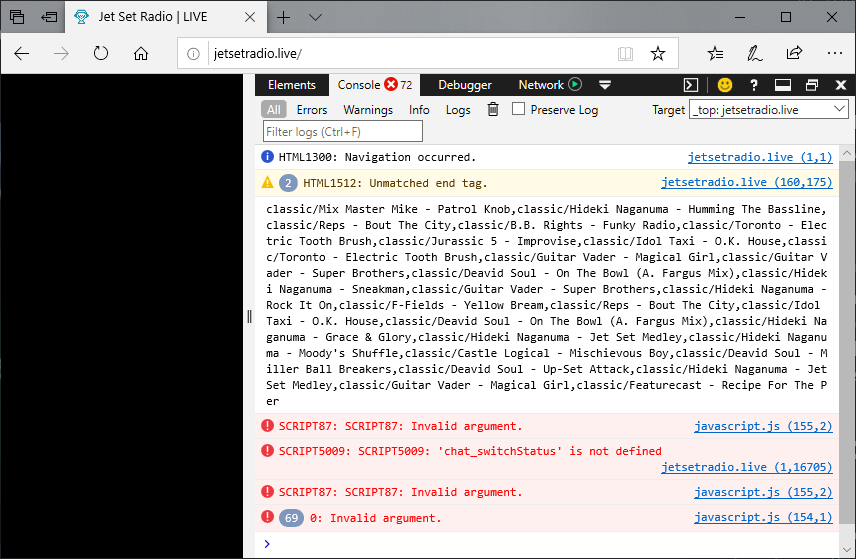The height and width of the screenshot is (559, 856).
Task: Clear the console with trash icon
Action: click(x=493, y=109)
